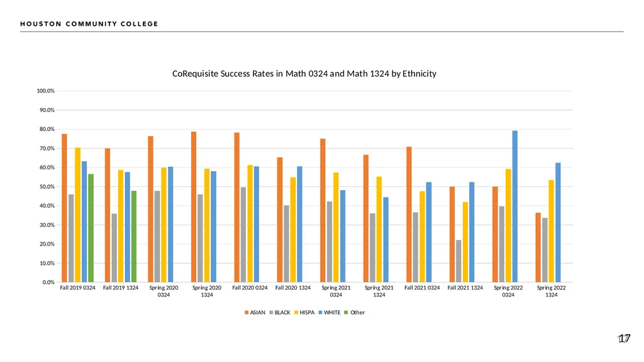This screenshot has height=362, width=644.
Task: Select the blue WHITE legend swatch
Action: 320,313
